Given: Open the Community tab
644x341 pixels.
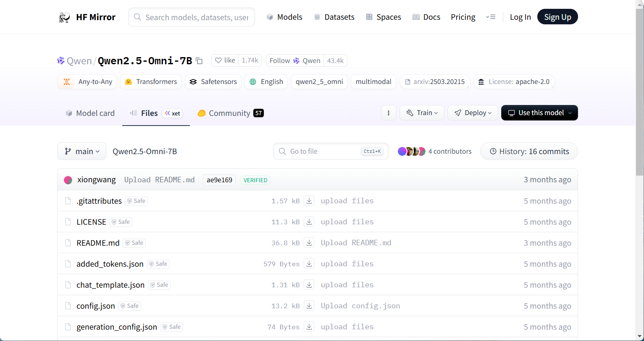Looking at the screenshot, I should click(231, 113).
